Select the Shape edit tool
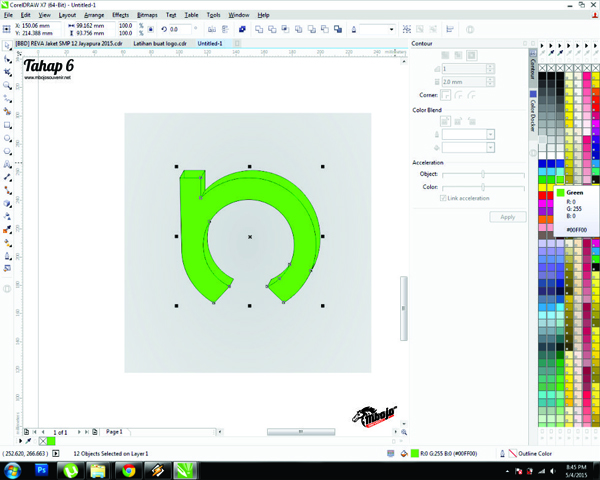 click(x=8, y=59)
